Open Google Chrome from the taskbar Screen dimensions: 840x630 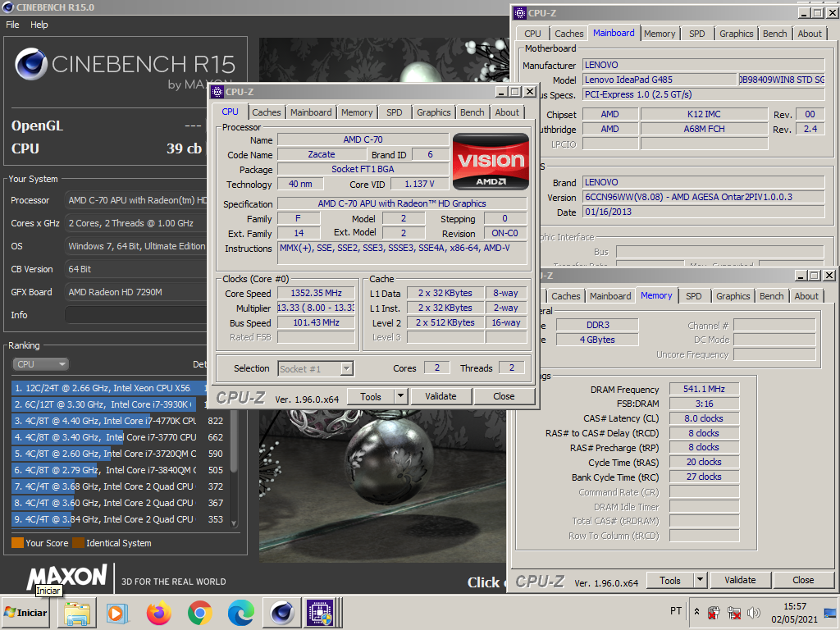pyautogui.click(x=200, y=612)
